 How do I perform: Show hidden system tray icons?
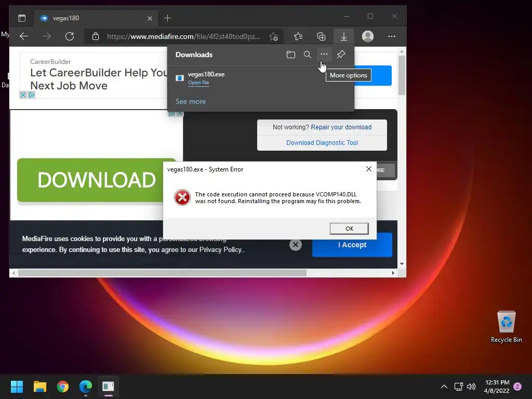click(444, 387)
